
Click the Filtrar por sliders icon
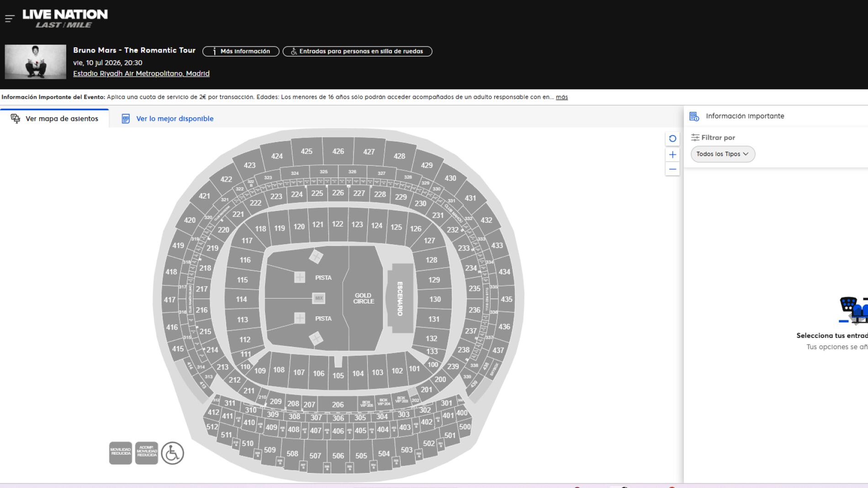coord(695,137)
